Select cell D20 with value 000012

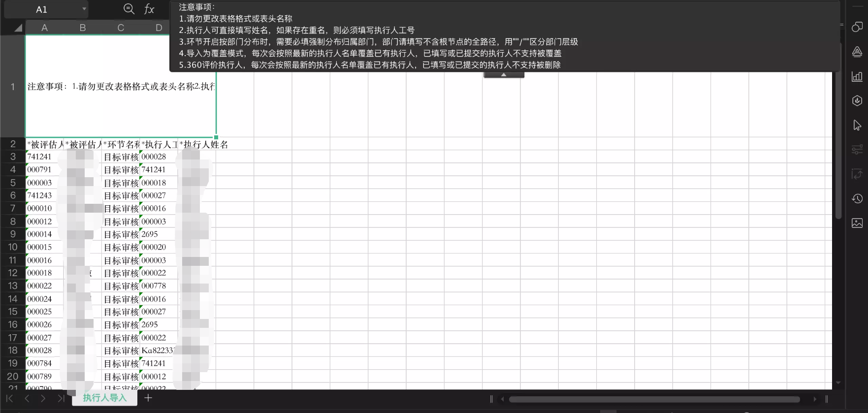(x=159, y=377)
